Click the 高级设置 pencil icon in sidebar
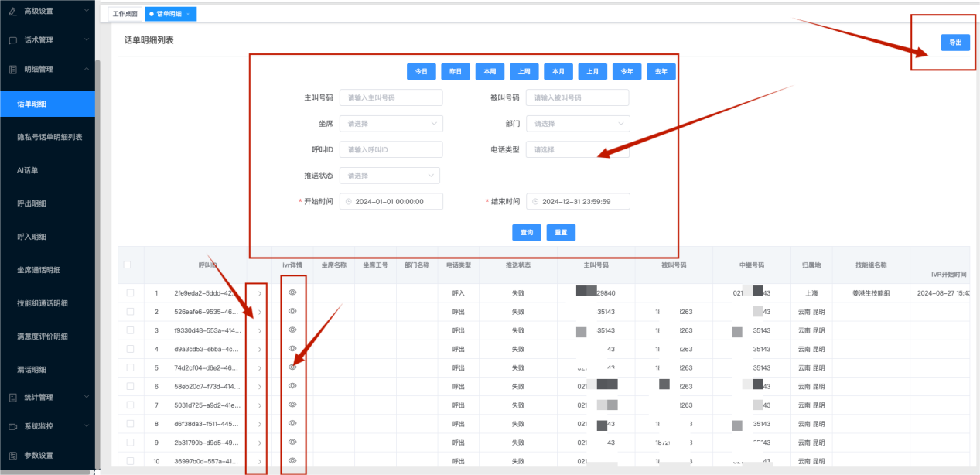Viewport: 980px width, 475px height. tap(12, 11)
